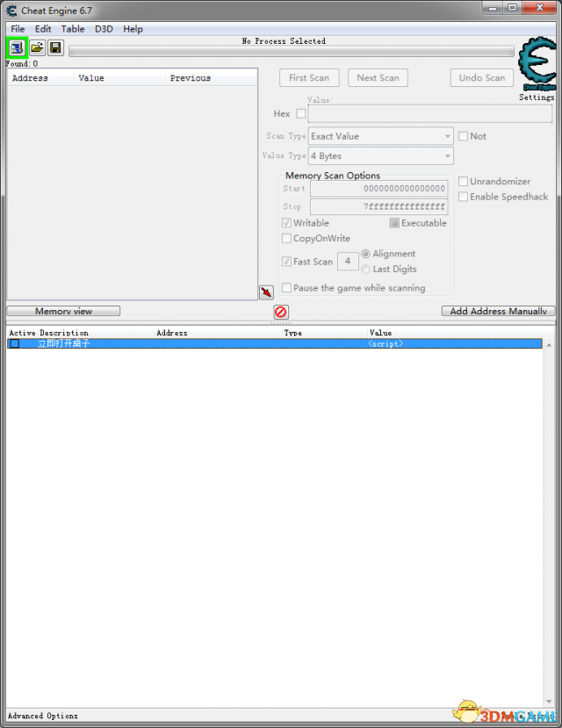Click the address list Address column header
The width and height of the screenshot is (562, 728).
219,333
